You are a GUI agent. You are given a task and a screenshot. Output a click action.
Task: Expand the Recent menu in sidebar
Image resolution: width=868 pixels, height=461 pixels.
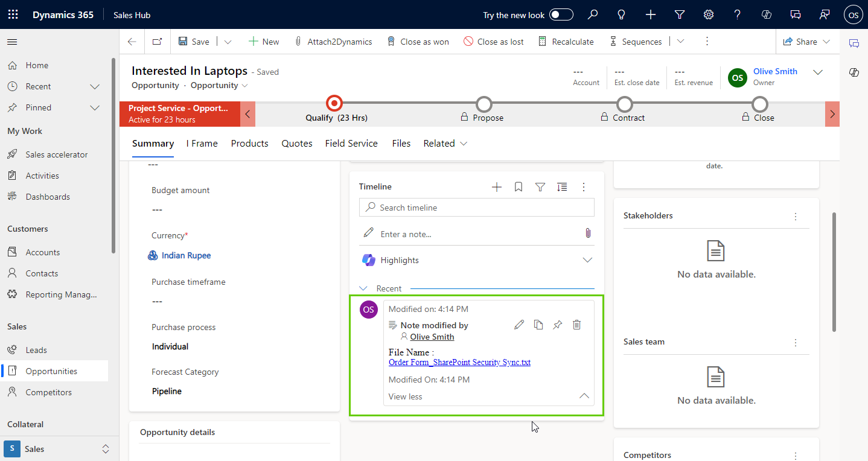pyautogui.click(x=95, y=86)
